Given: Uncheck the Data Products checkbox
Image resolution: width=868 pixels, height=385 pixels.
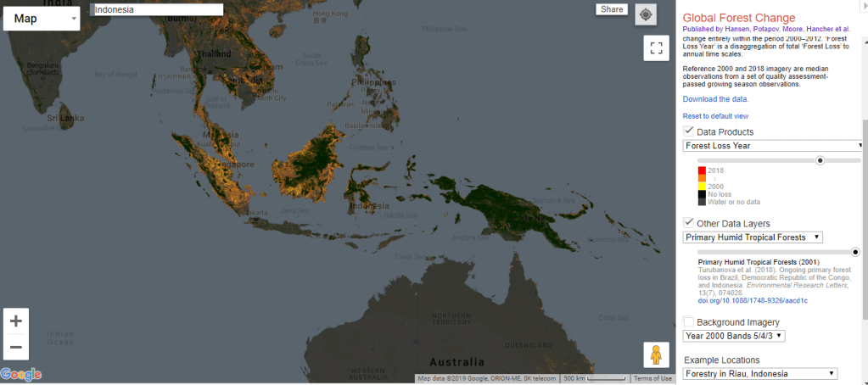Looking at the screenshot, I should point(689,131).
